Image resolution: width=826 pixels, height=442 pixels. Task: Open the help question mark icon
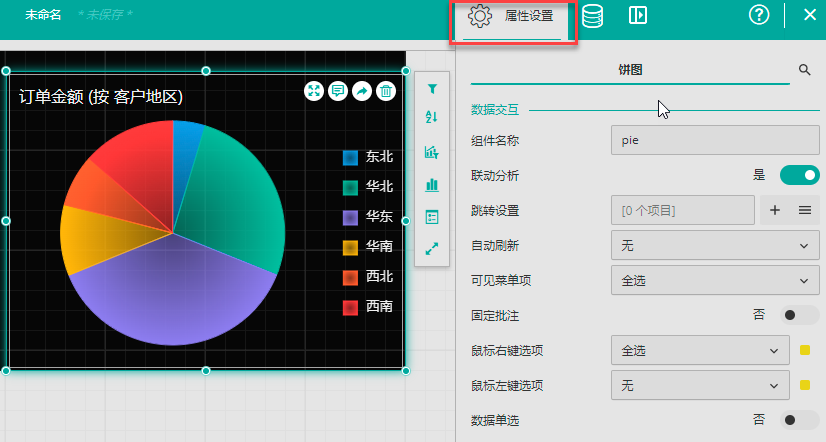(759, 15)
